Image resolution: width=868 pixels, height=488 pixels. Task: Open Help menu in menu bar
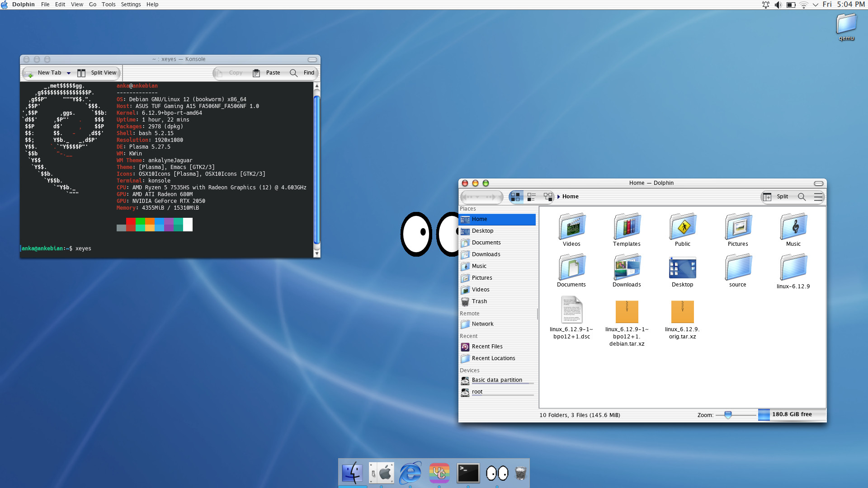click(x=152, y=5)
